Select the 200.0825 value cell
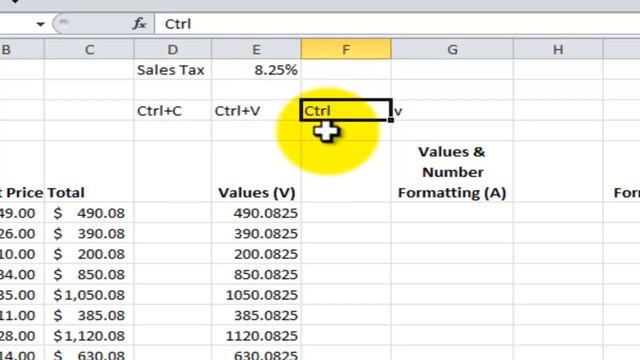The height and width of the screenshot is (360, 640). point(256,253)
